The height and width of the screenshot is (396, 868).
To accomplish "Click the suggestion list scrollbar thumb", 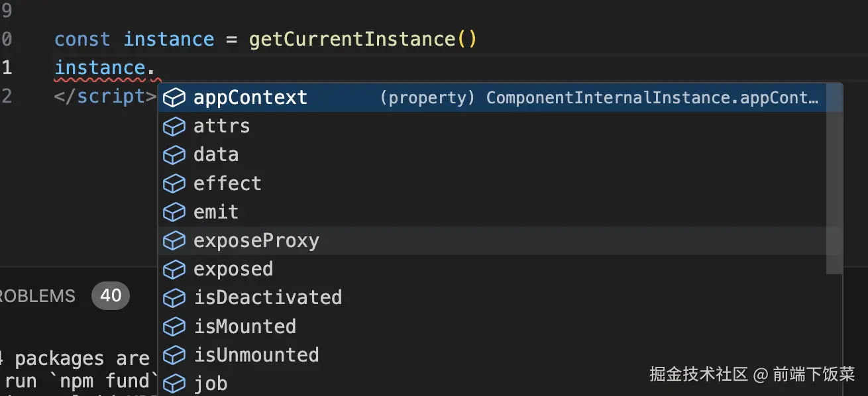I will [835, 179].
